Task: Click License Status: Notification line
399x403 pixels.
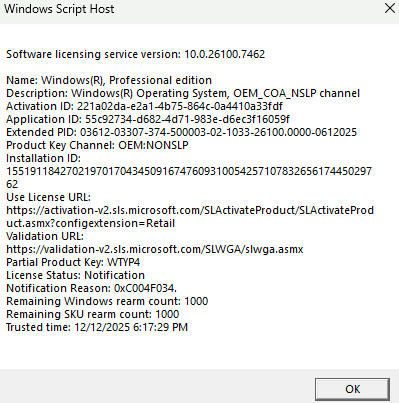Action: (x=76, y=275)
